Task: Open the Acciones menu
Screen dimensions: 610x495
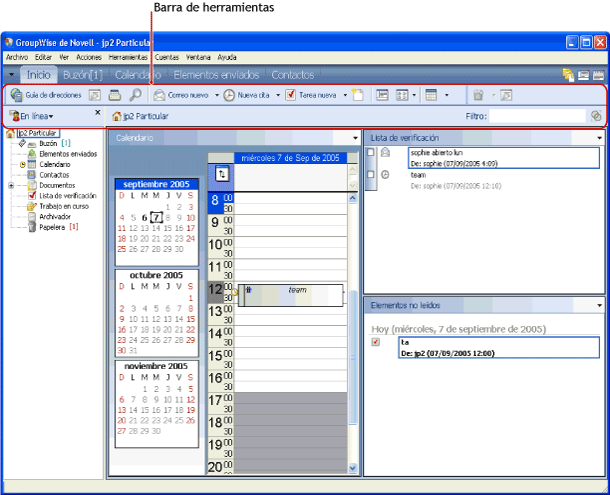Action: [89, 57]
